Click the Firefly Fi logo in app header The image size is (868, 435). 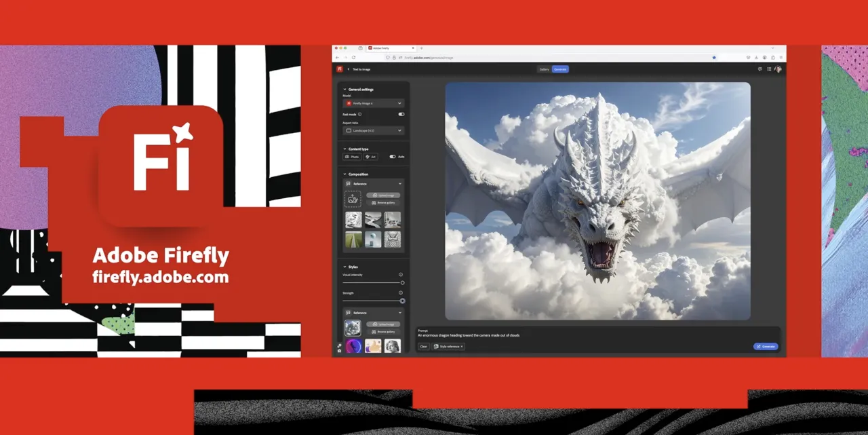[x=340, y=69]
